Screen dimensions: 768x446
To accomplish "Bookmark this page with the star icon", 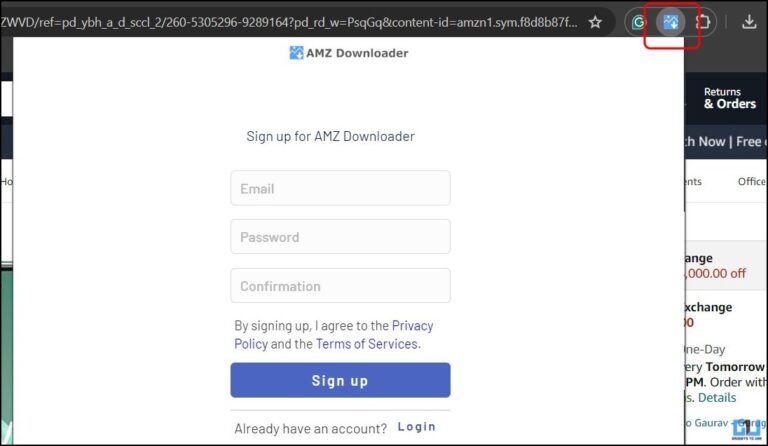I will (595, 21).
